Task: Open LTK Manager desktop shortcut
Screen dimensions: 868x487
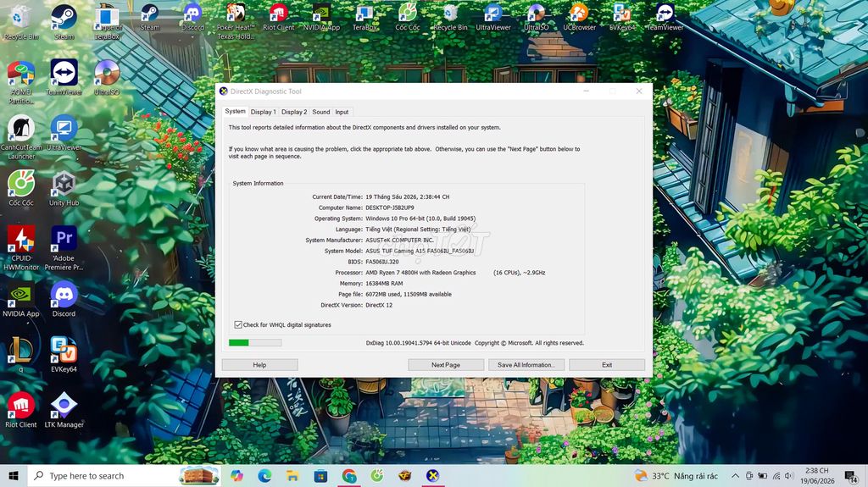Action: click(x=64, y=410)
